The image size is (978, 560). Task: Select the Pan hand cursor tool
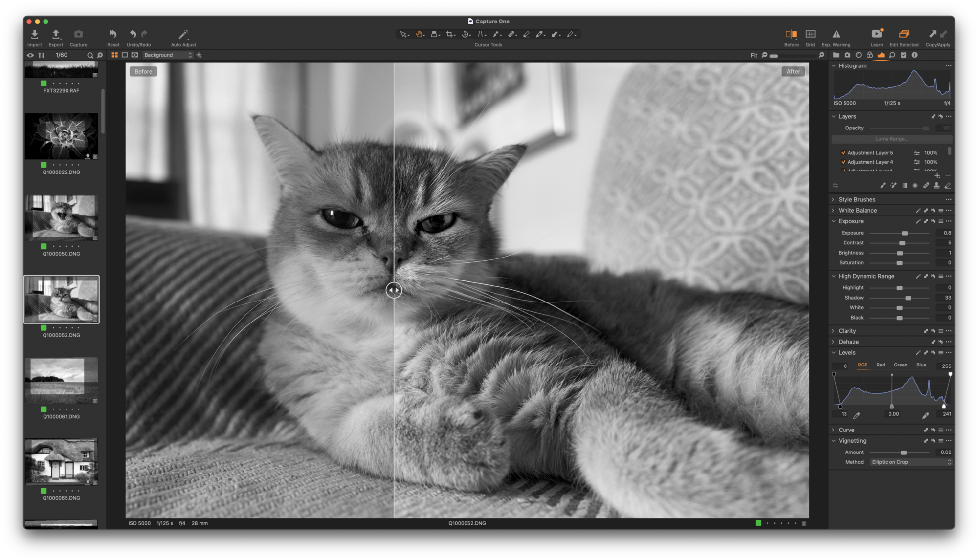tap(420, 34)
